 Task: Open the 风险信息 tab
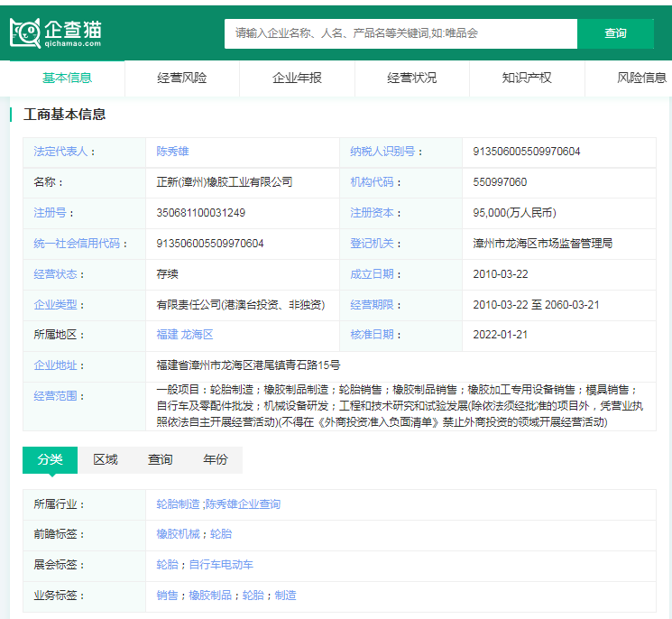click(x=640, y=78)
